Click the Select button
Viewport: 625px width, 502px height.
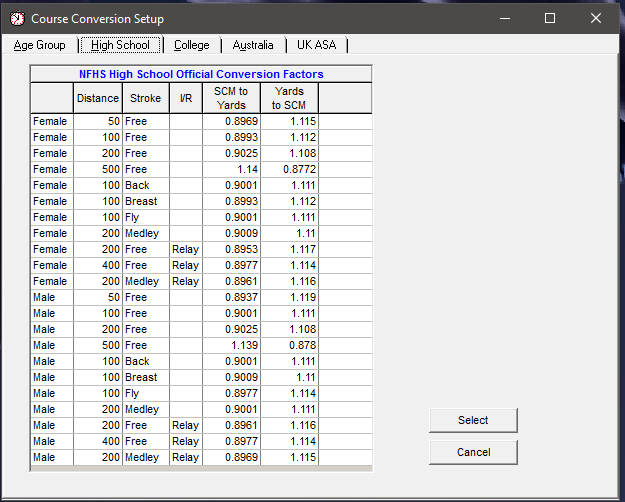coord(473,420)
